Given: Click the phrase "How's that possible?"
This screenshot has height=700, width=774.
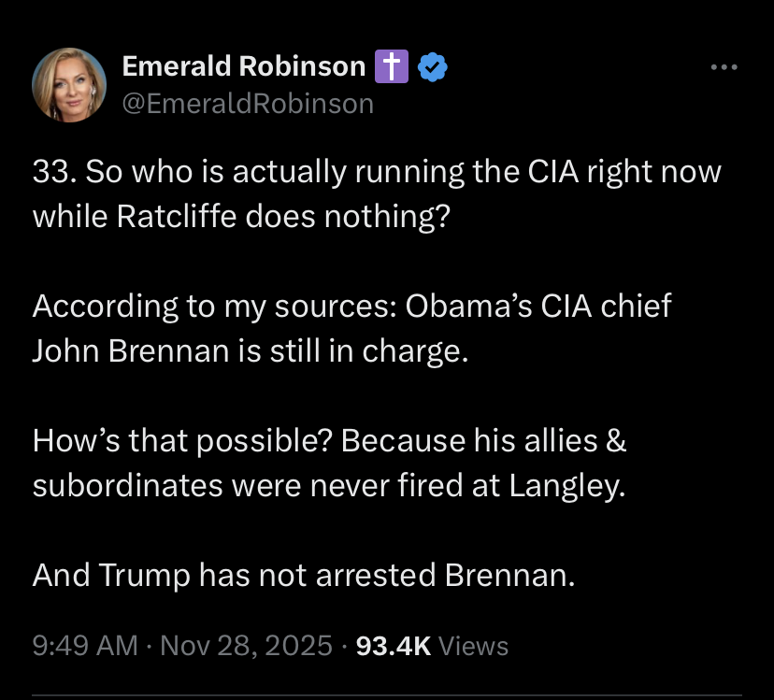Looking at the screenshot, I should 182,440.
